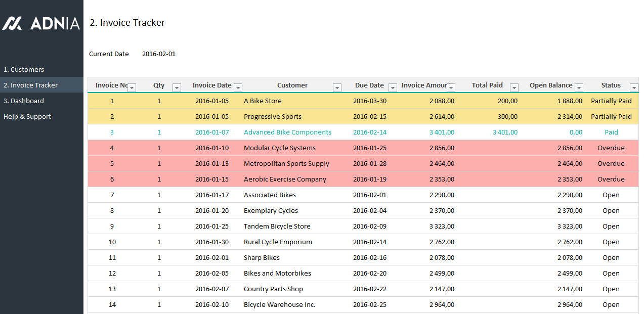Click the Paid status of Advanced Bike Components

pyautogui.click(x=611, y=132)
